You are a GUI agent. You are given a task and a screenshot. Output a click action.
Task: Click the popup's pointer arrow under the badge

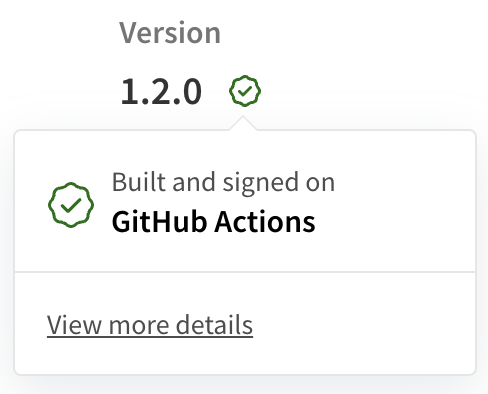tap(243, 123)
